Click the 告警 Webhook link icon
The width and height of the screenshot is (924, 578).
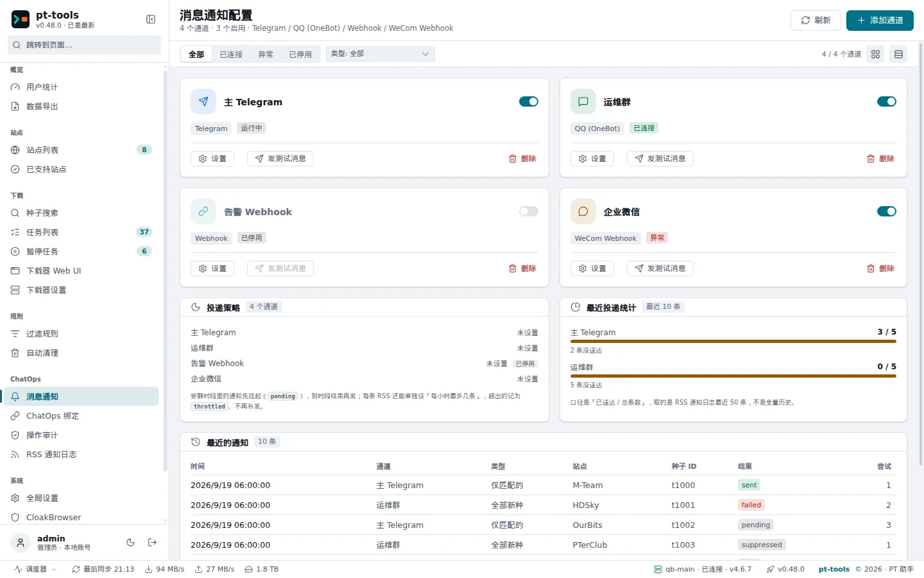pos(203,211)
